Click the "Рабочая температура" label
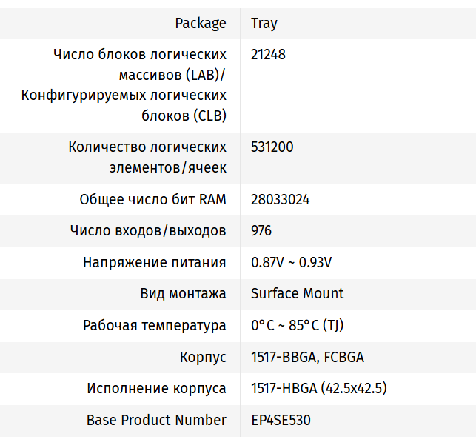 click(x=154, y=325)
